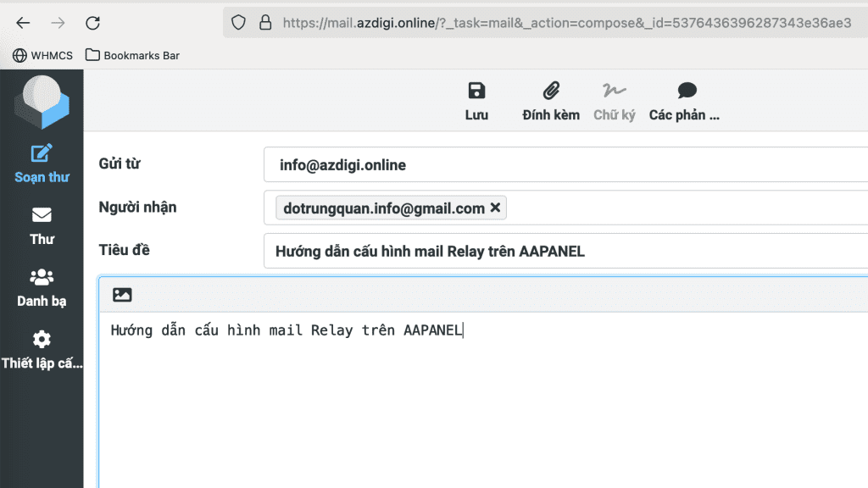868x488 pixels.
Task: Click the insert image editor icon
Action: pos(122,295)
